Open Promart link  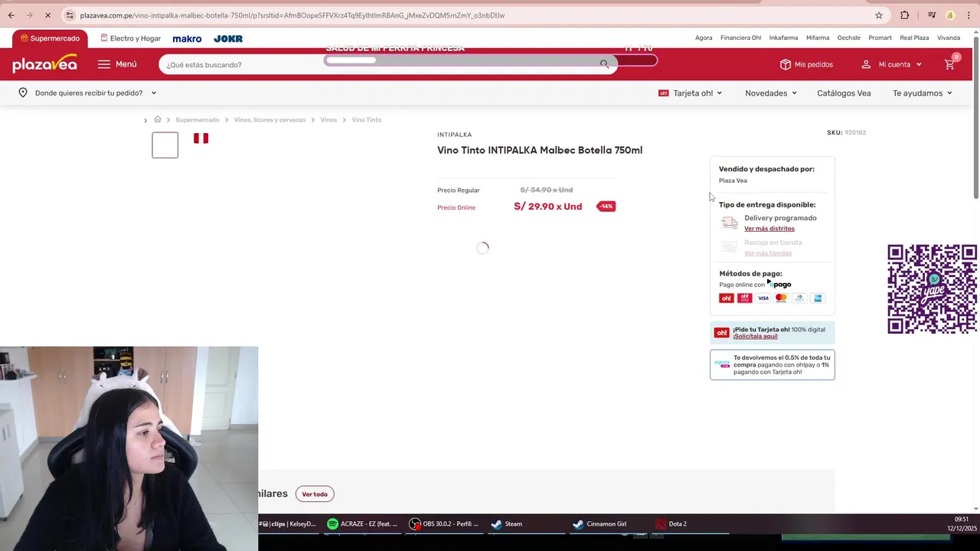coord(880,37)
